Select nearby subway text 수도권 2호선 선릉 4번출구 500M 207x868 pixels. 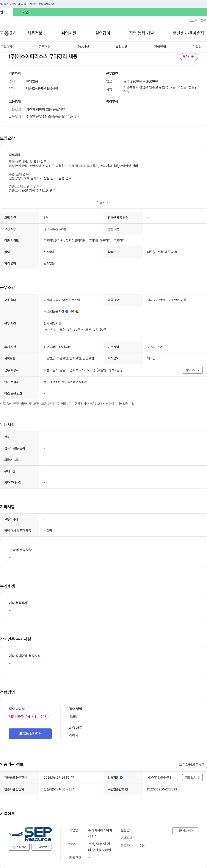tap(66, 382)
